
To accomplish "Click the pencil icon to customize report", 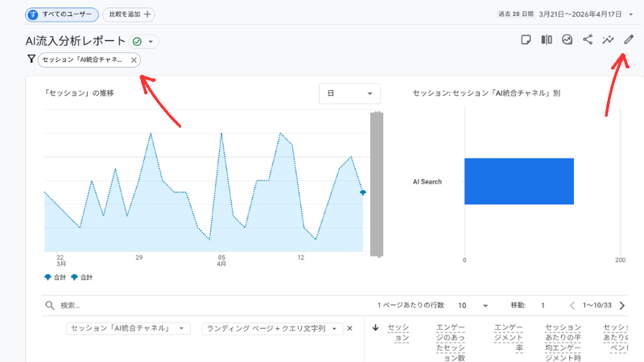I will point(630,39).
